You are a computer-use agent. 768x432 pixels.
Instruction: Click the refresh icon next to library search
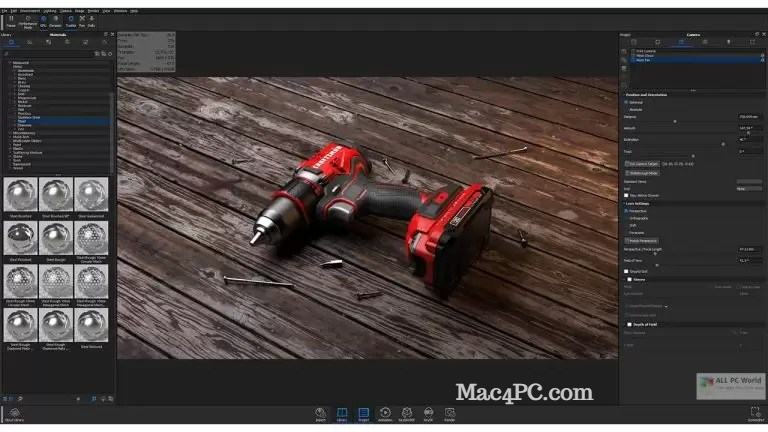click(110, 54)
